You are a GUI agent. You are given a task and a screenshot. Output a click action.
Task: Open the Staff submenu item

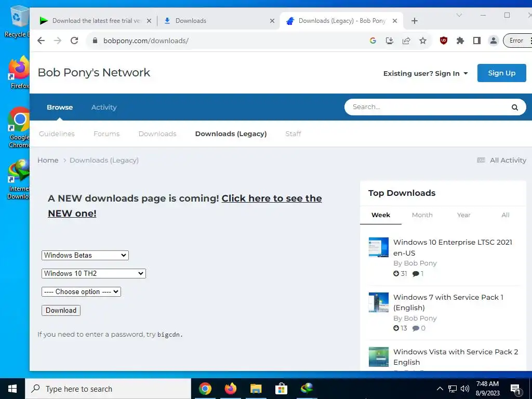[x=293, y=134]
